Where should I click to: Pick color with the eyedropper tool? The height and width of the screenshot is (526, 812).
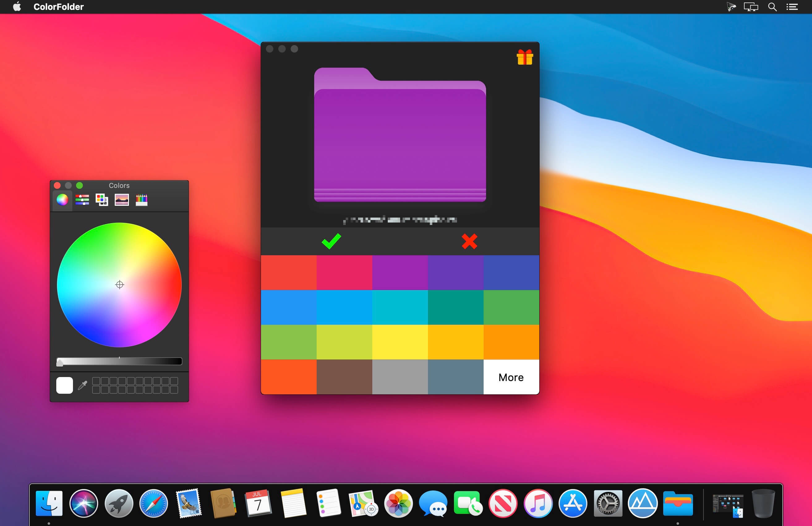pyautogui.click(x=83, y=385)
